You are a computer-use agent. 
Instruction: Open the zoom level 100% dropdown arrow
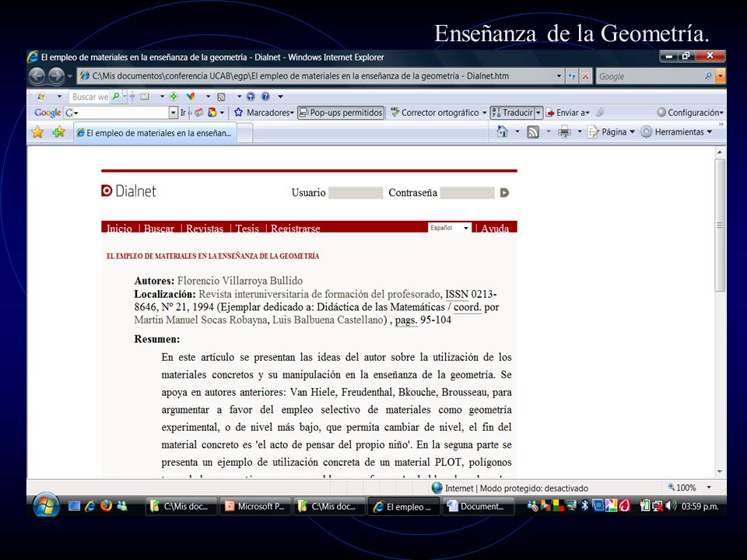point(709,488)
